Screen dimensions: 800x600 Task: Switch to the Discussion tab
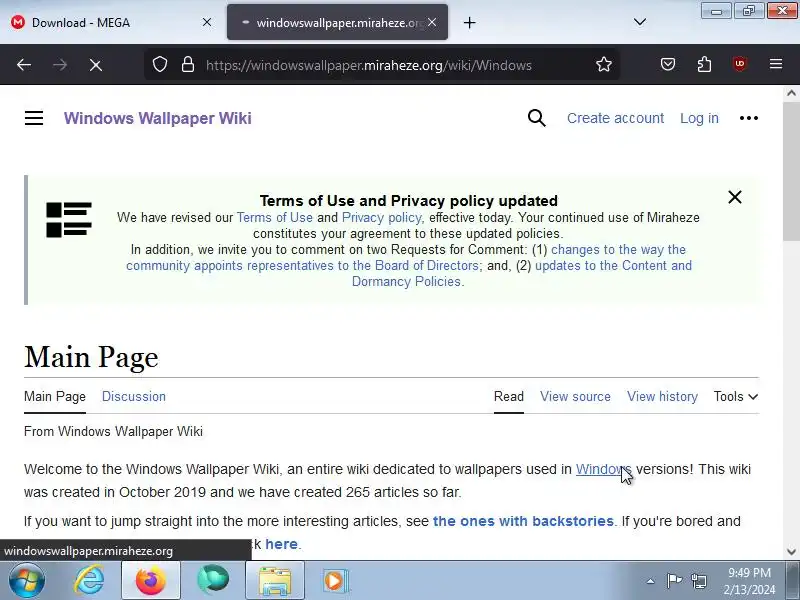pyautogui.click(x=134, y=396)
